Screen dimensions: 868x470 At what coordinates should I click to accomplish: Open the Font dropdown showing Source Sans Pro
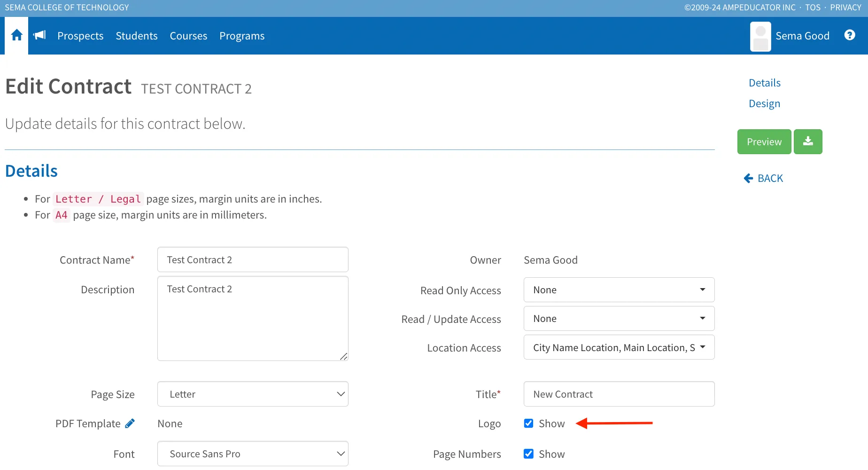pyautogui.click(x=253, y=454)
